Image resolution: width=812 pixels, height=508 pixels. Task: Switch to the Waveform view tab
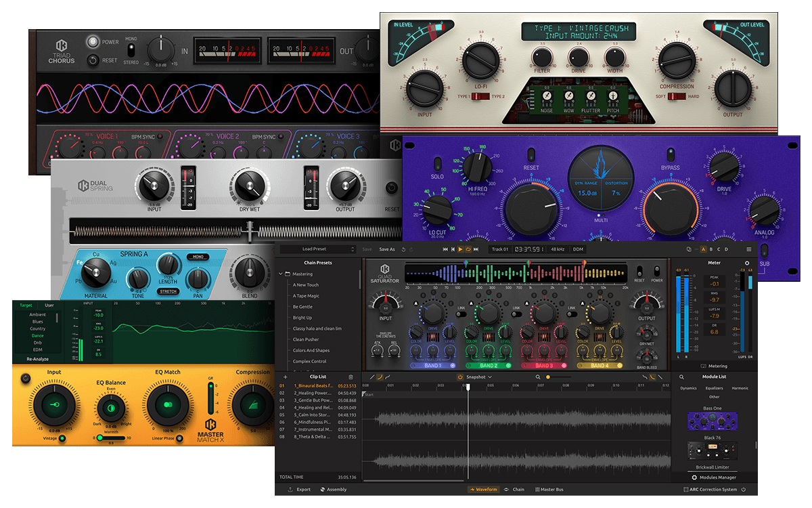483,489
